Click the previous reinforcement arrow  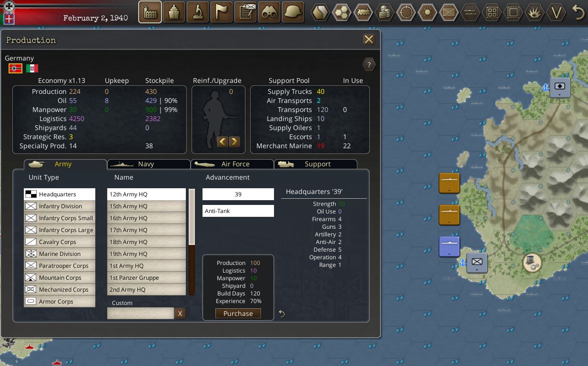point(223,142)
